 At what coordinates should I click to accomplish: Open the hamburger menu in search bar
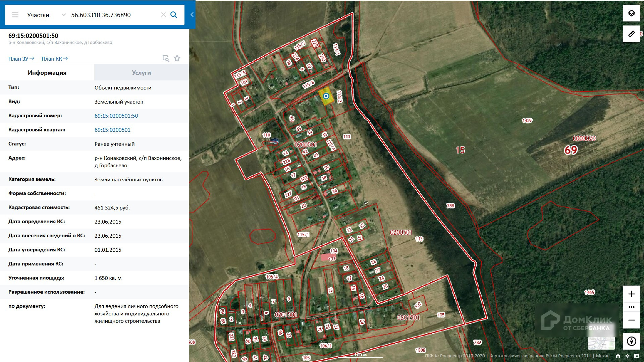point(15,15)
